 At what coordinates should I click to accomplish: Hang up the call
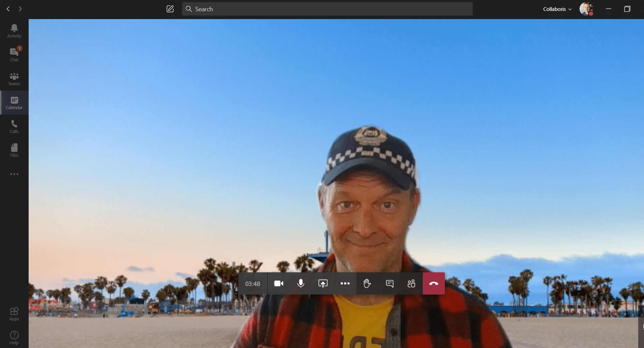434,284
